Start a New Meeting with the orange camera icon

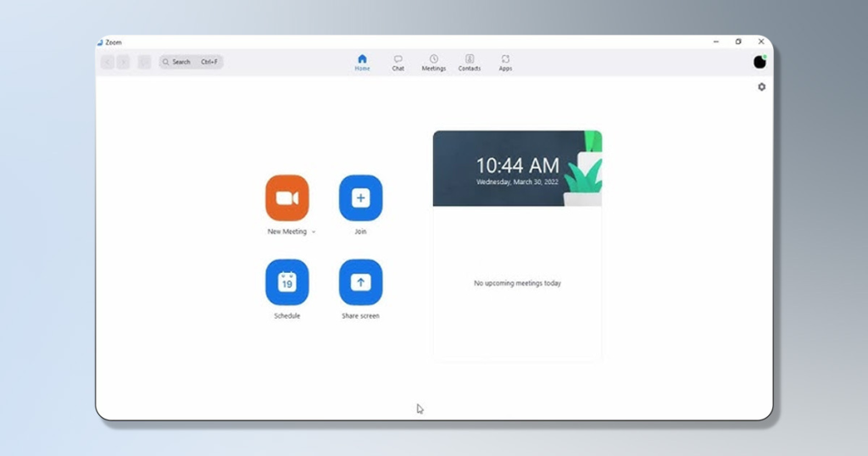pos(287,198)
